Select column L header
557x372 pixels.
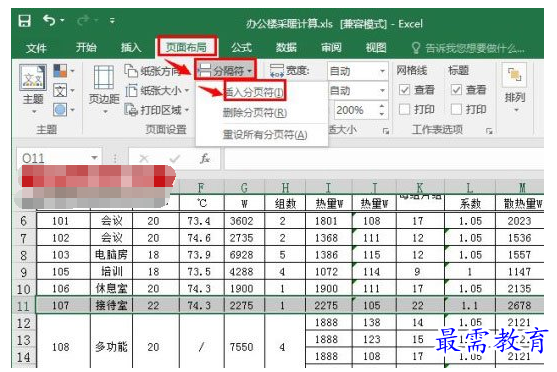tap(470, 187)
